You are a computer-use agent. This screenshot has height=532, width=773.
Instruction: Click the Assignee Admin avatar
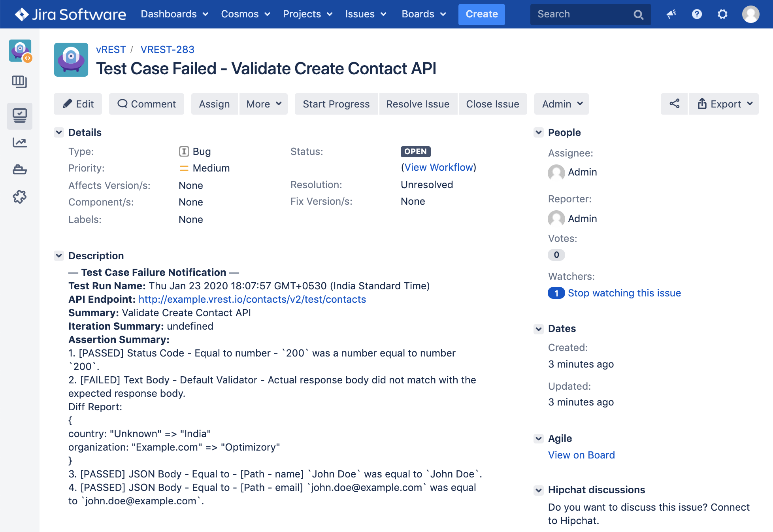pos(556,172)
